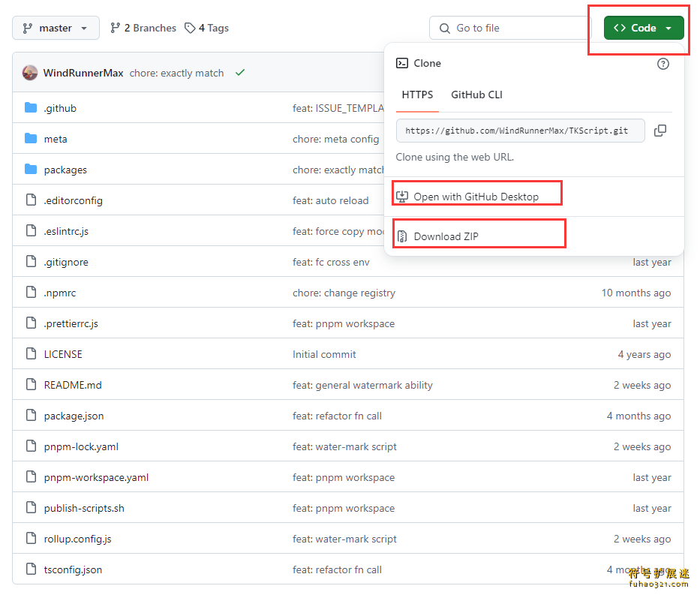Open commit 'feat: auto reload'
The width and height of the screenshot is (700, 595).
[x=330, y=201]
